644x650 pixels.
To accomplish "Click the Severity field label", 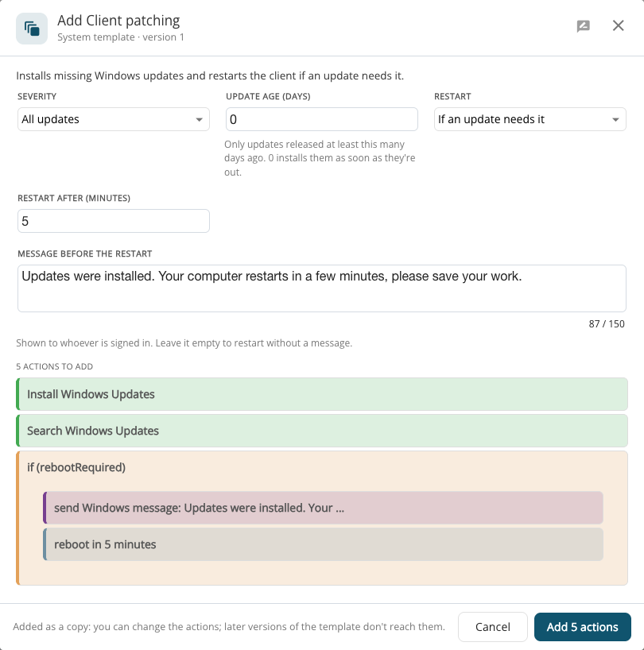I will (37, 97).
